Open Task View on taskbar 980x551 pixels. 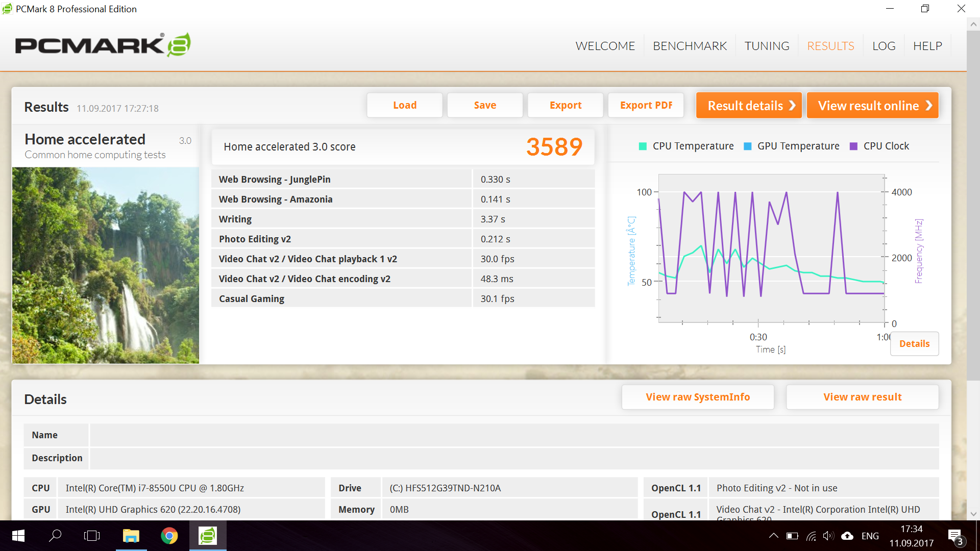(92, 536)
